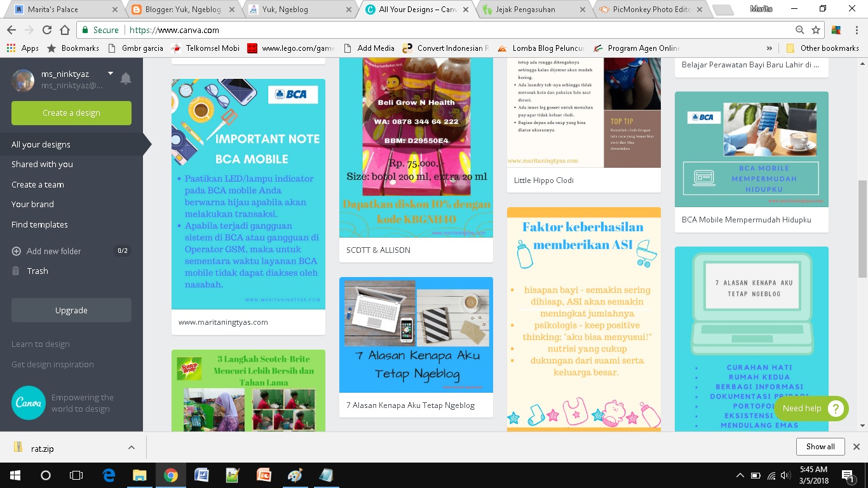Open Add Media bookmark

(369, 48)
